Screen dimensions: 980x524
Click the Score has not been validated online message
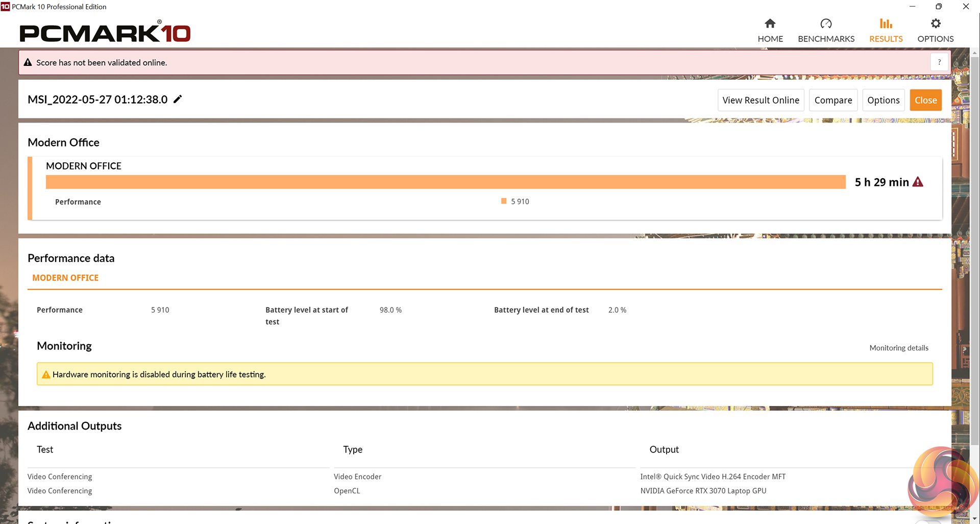(102, 62)
